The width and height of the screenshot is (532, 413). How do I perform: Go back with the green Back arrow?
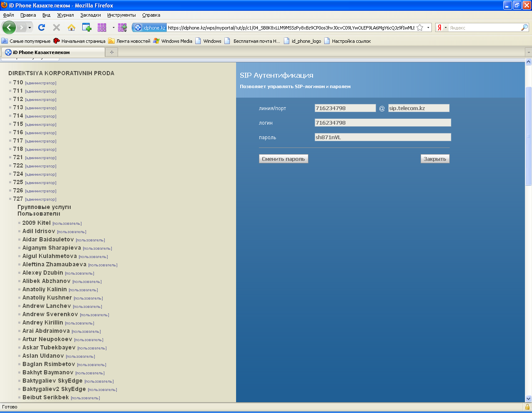click(x=9, y=27)
